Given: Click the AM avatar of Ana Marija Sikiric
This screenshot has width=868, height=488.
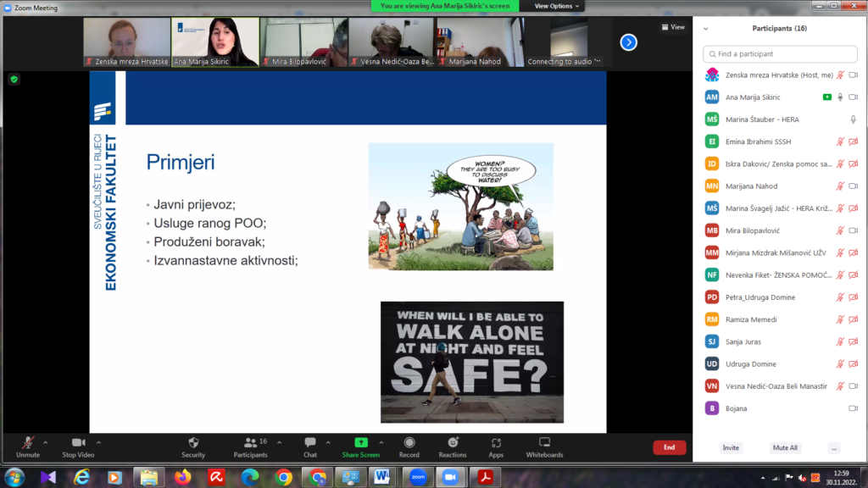Looking at the screenshot, I should (712, 97).
